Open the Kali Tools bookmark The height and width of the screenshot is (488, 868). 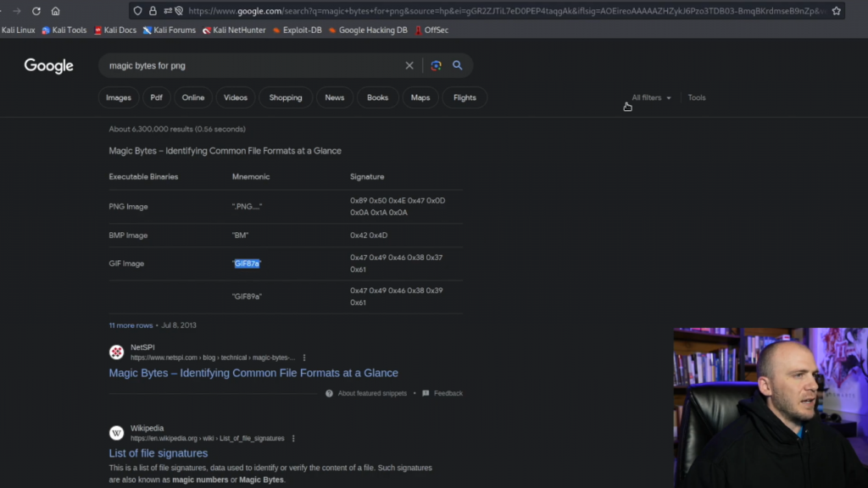click(64, 30)
